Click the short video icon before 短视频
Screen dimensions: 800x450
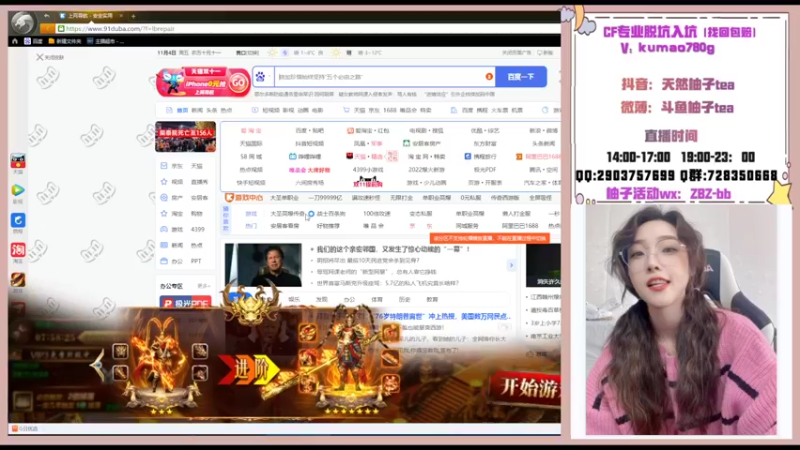[255, 110]
